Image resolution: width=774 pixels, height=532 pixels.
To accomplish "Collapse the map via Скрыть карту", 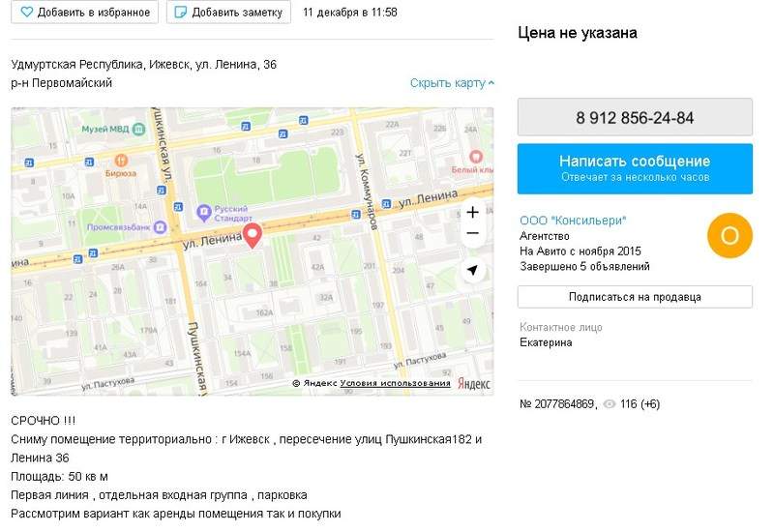I will point(452,83).
